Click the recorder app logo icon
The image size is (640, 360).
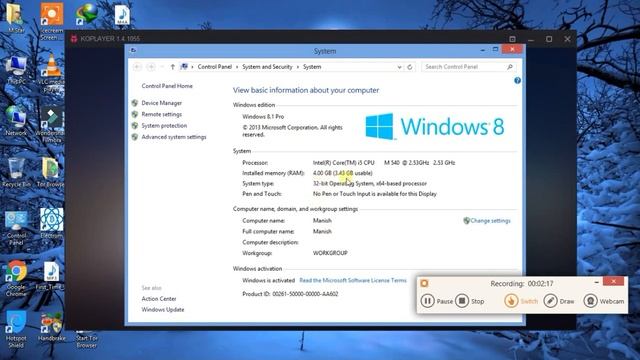(x=424, y=283)
